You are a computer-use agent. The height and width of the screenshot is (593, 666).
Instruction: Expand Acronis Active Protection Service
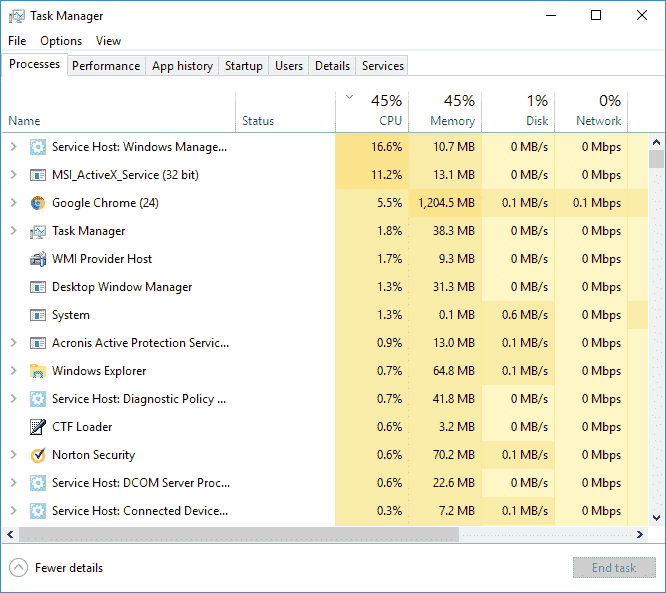pyautogui.click(x=14, y=343)
